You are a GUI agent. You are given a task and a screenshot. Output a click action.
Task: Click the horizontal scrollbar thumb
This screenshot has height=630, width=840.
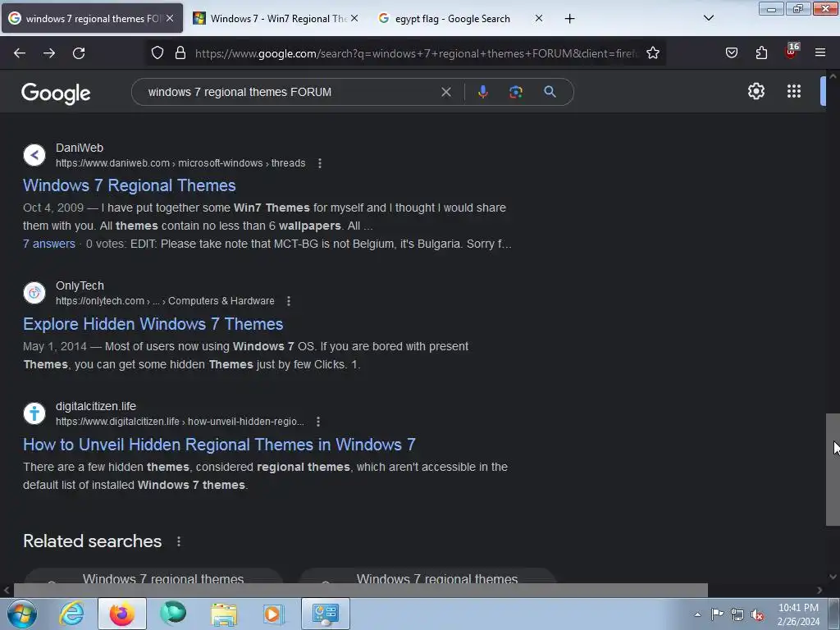(361, 590)
